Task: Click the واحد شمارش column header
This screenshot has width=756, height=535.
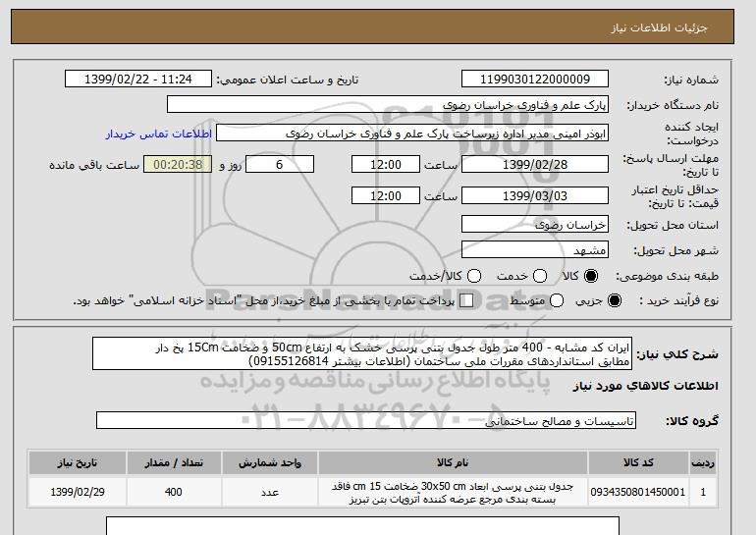Action: (270, 462)
